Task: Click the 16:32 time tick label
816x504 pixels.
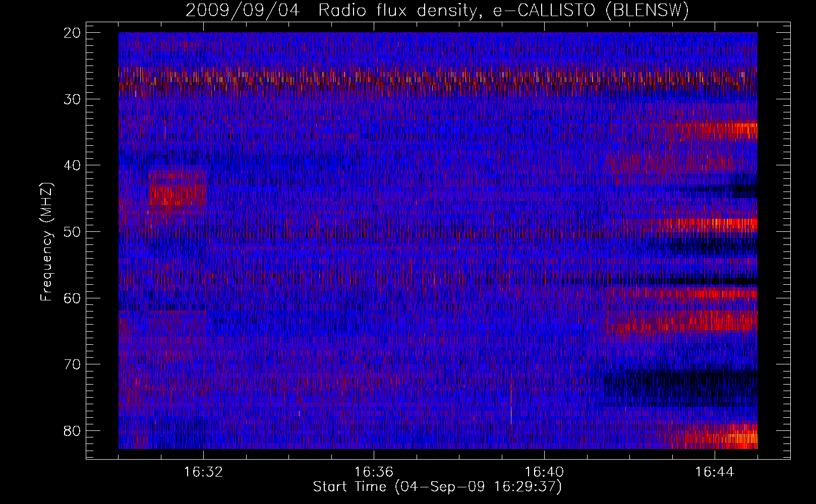Action: tap(204, 472)
